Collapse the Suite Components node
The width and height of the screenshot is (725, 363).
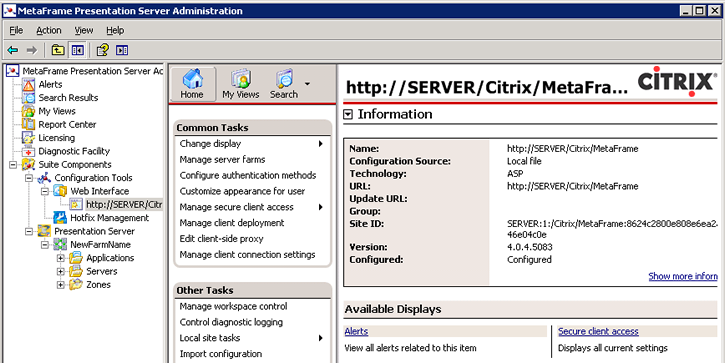13,165
